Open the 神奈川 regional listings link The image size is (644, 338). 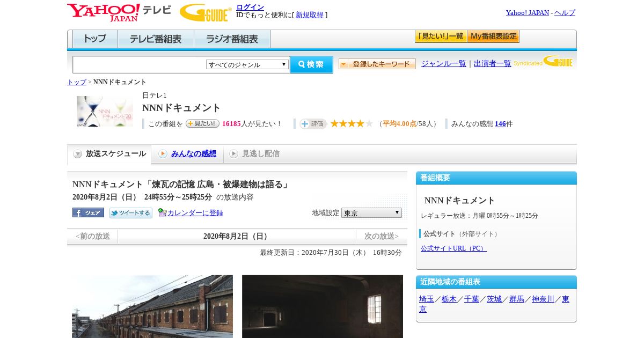(x=543, y=299)
